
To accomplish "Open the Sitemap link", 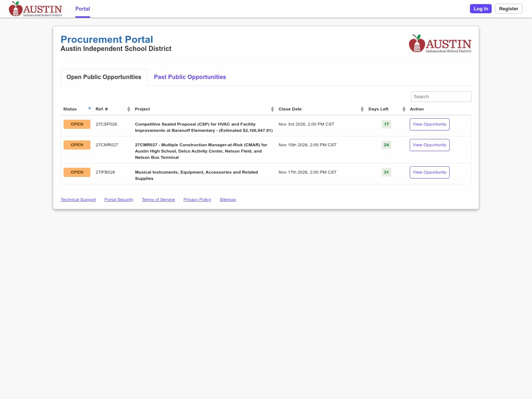I will (x=228, y=199).
